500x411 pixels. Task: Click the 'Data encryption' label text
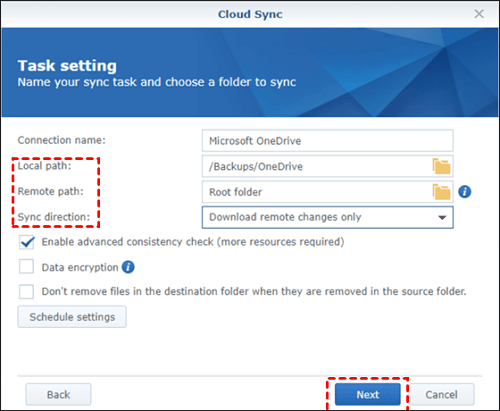pyautogui.click(x=80, y=267)
